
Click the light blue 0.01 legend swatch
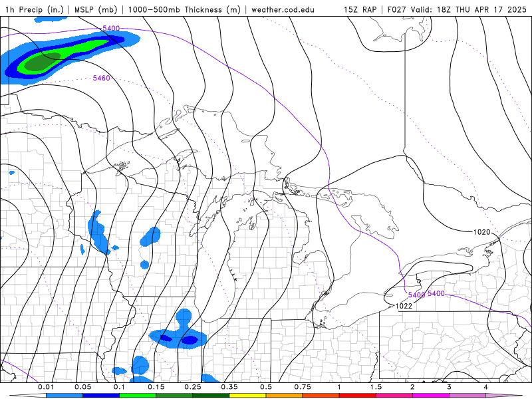pyautogui.click(x=64, y=396)
